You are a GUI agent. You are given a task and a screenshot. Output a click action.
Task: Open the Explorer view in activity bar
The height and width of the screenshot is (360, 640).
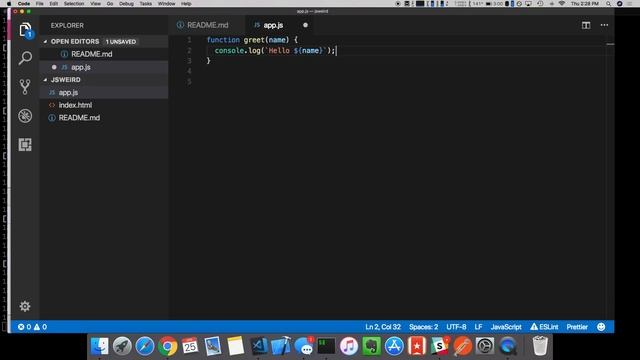(25, 30)
